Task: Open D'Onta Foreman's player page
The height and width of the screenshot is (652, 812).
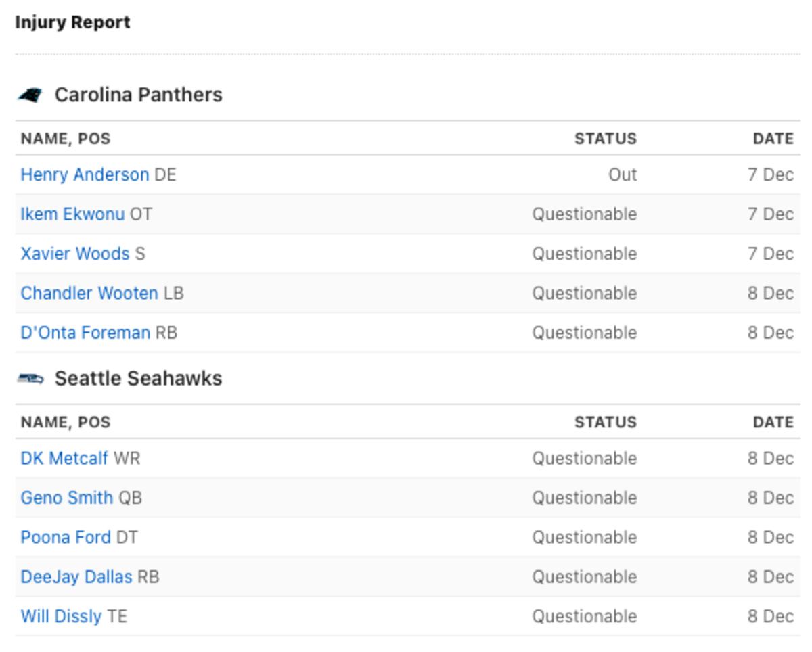Action: (85, 333)
